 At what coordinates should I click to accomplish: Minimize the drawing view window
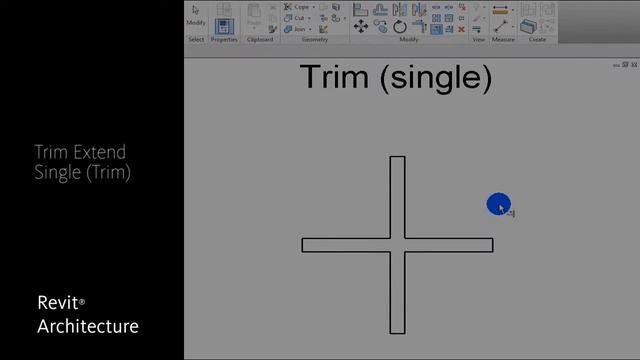[616, 65]
